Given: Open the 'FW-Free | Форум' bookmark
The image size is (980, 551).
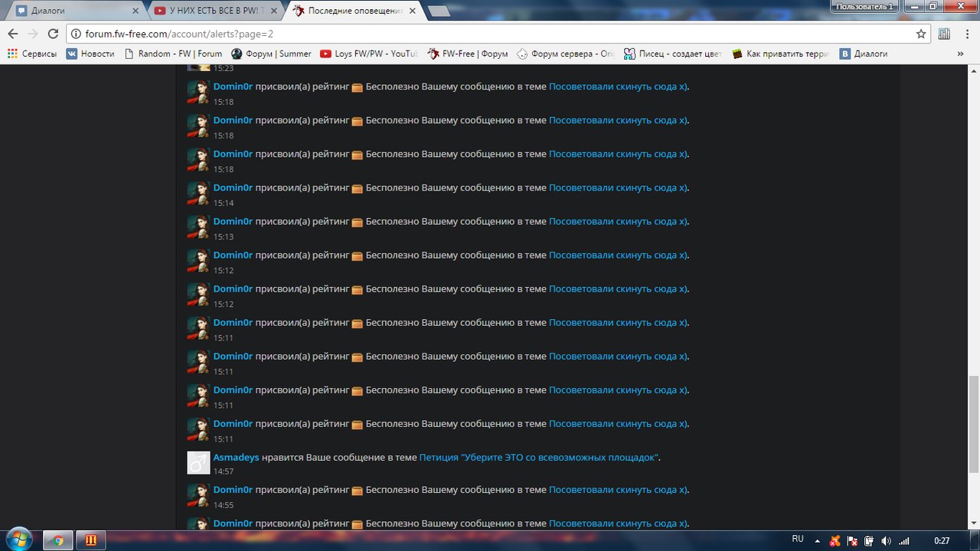Looking at the screenshot, I should pyautogui.click(x=468, y=54).
